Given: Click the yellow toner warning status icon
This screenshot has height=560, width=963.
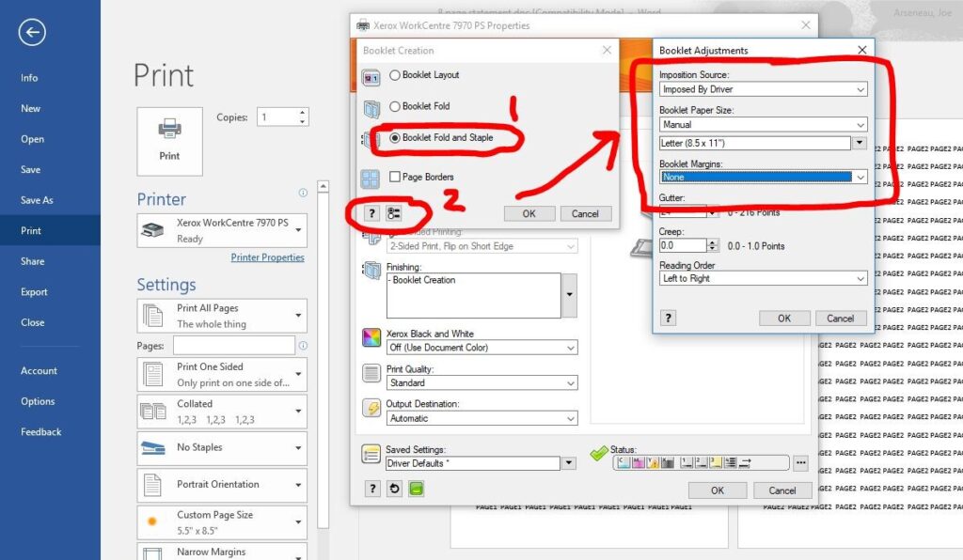Looking at the screenshot, I should click(x=653, y=462).
